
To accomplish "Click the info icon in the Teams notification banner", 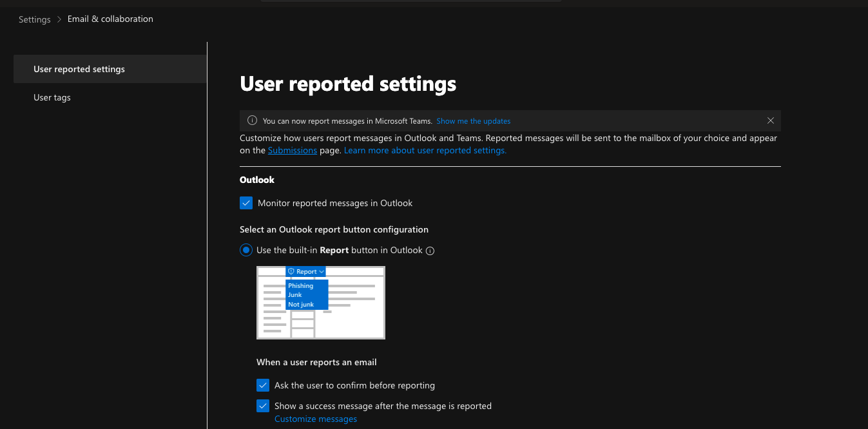I will pyautogui.click(x=253, y=120).
